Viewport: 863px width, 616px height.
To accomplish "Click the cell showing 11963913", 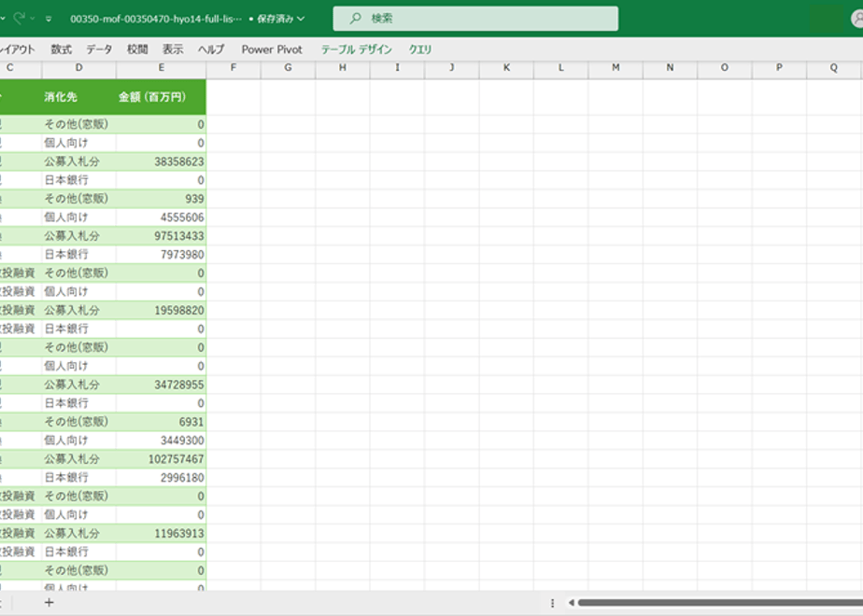I will pyautogui.click(x=162, y=534).
